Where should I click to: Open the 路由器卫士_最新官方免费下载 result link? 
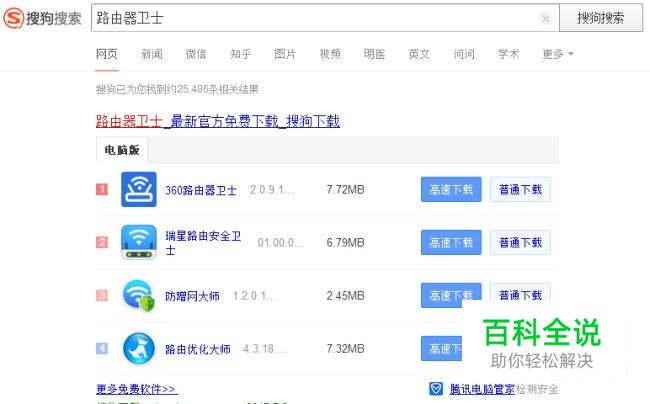coord(218,121)
